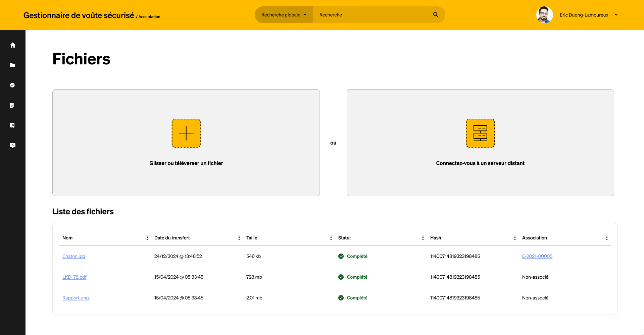
Task: Expand the Recherche globale dropdown
Action: (284, 15)
